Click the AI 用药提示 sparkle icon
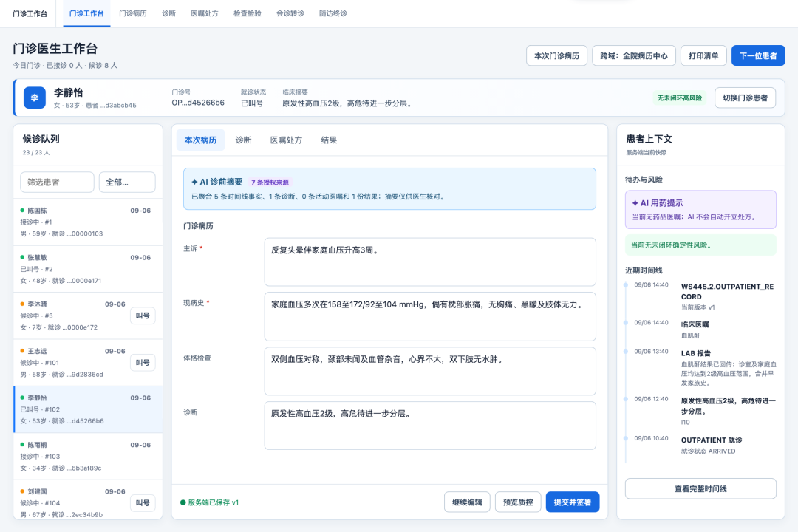The height and width of the screenshot is (532, 798). tap(635, 203)
